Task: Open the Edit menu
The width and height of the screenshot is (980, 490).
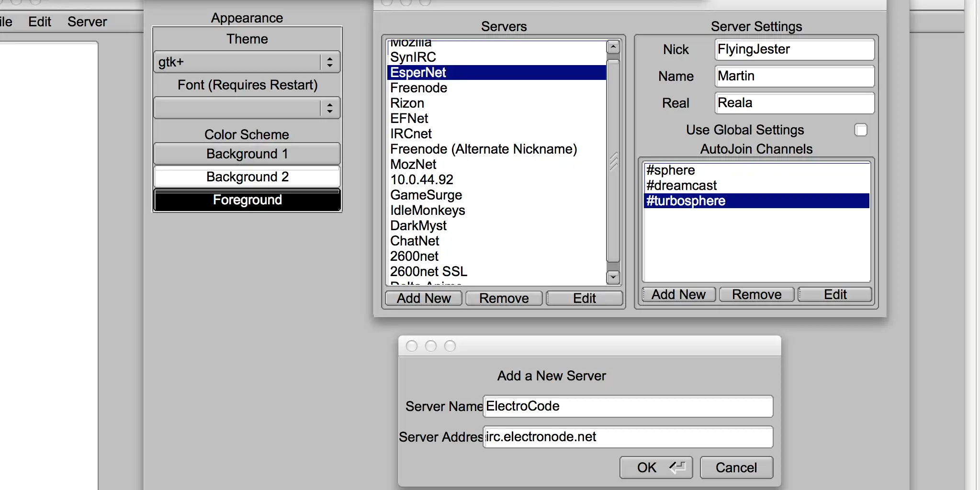Action: coord(40,22)
